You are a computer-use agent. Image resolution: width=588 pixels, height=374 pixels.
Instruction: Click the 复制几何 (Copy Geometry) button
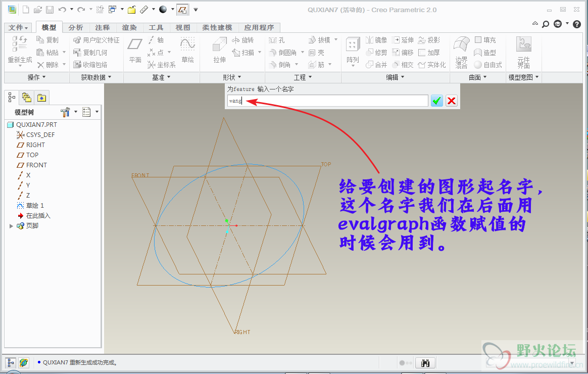pos(90,53)
